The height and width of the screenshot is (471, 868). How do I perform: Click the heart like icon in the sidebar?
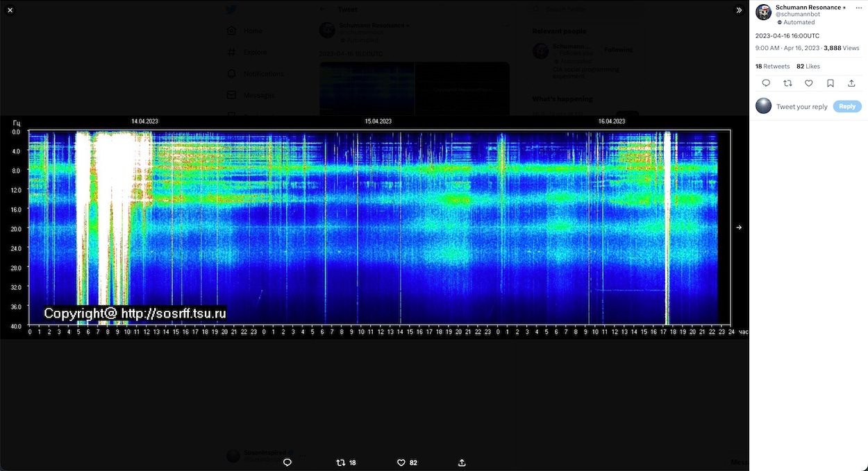(809, 83)
